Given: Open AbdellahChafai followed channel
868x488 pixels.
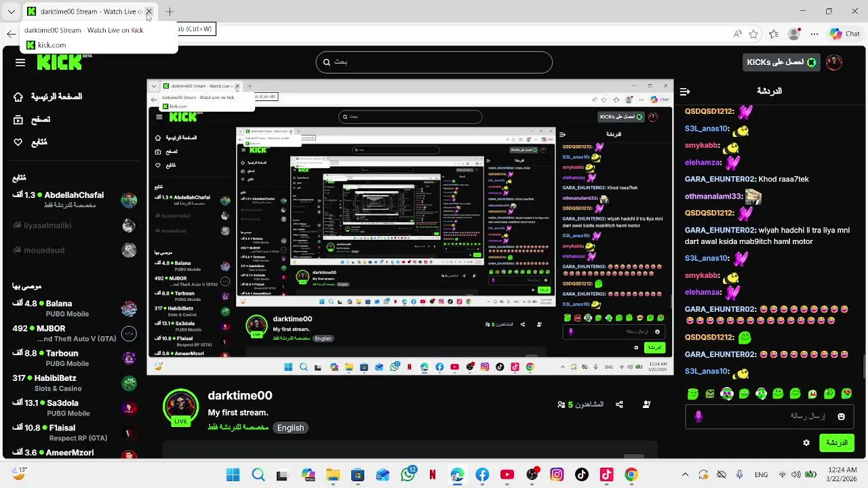Looking at the screenshot, I should pyautogui.click(x=75, y=199).
